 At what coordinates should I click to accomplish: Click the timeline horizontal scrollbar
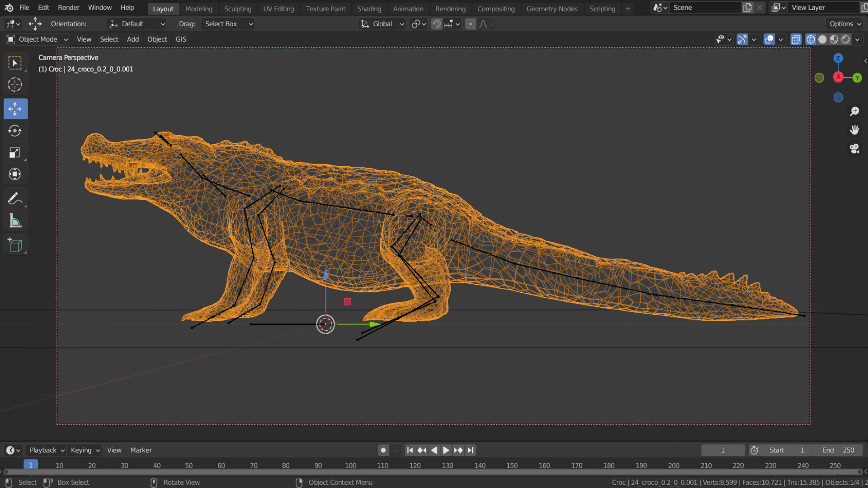tap(434, 472)
